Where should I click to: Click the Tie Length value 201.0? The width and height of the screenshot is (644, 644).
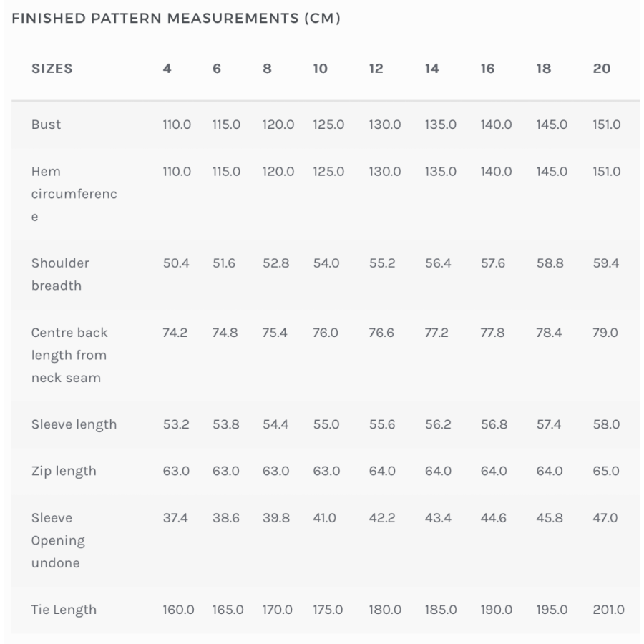coord(608,610)
